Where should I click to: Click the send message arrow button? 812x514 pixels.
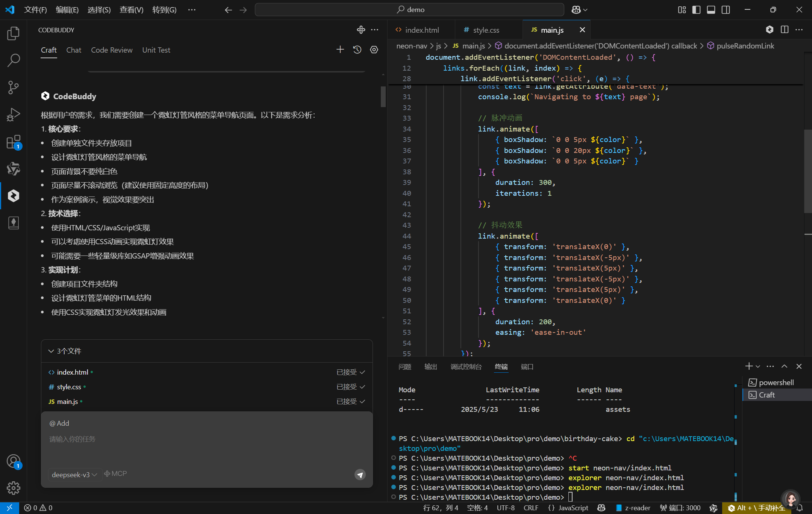tap(360, 475)
